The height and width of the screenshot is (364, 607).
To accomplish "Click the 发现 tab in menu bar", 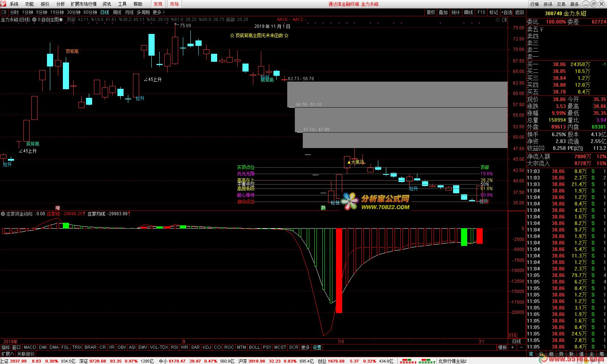I will [158, 4].
